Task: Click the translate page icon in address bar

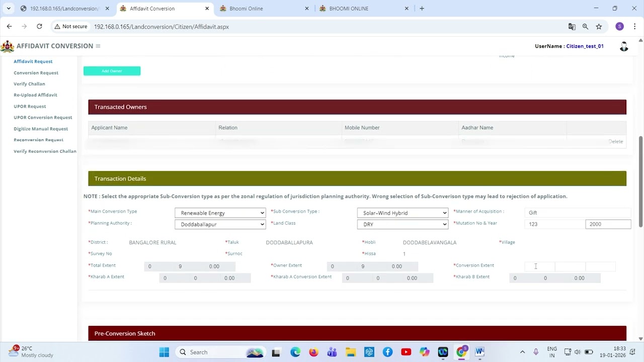Action: pyautogui.click(x=572, y=27)
